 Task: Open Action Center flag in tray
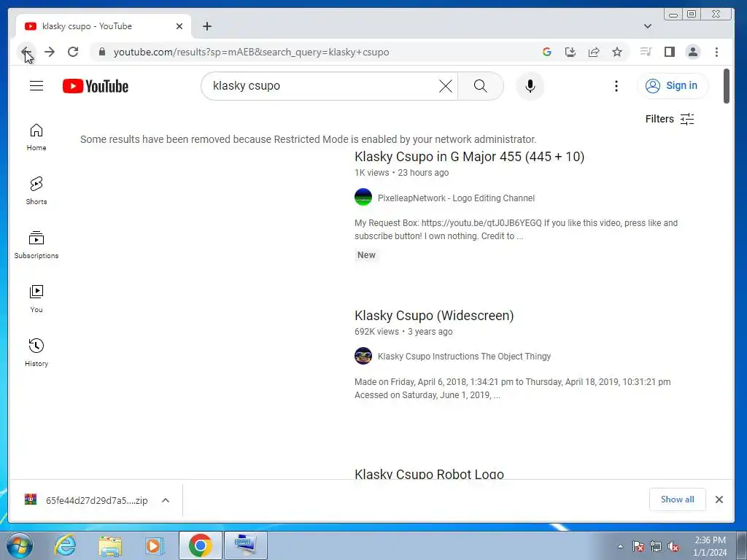(x=638, y=547)
